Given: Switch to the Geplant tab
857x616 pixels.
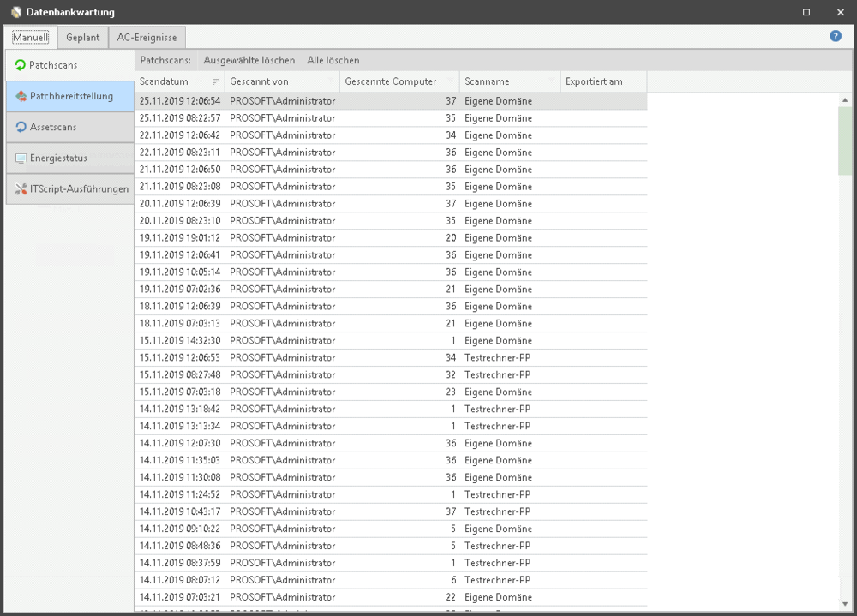Looking at the screenshot, I should tap(83, 37).
